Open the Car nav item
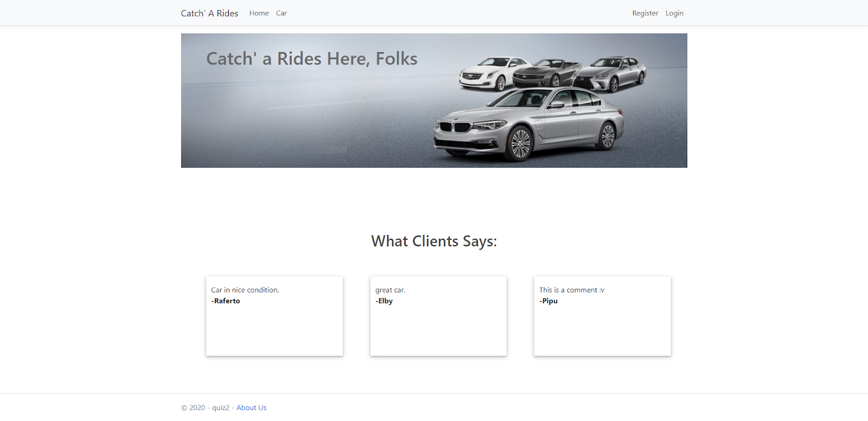The image size is (868, 421). point(281,13)
